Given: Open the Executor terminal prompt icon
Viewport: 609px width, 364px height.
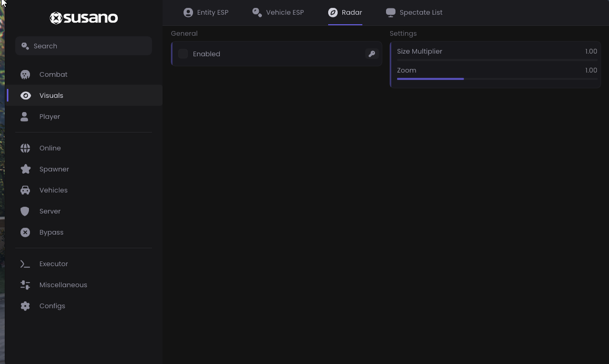Looking at the screenshot, I should tap(25, 264).
